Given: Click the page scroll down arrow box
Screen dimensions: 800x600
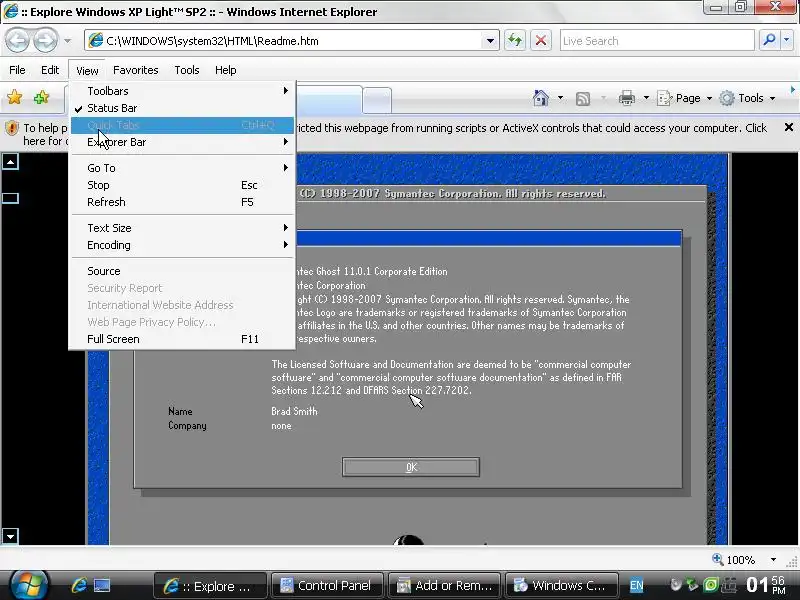Looking at the screenshot, I should click(x=10, y=536).
